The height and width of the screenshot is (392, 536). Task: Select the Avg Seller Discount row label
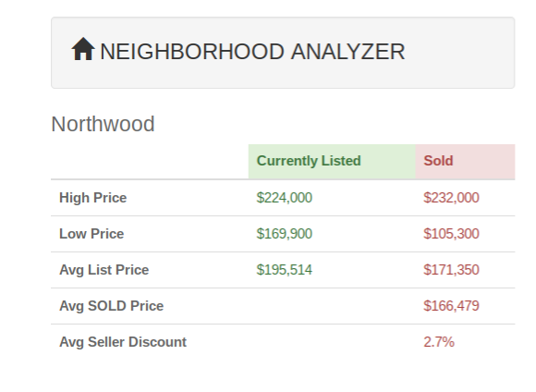click(123, 342)
